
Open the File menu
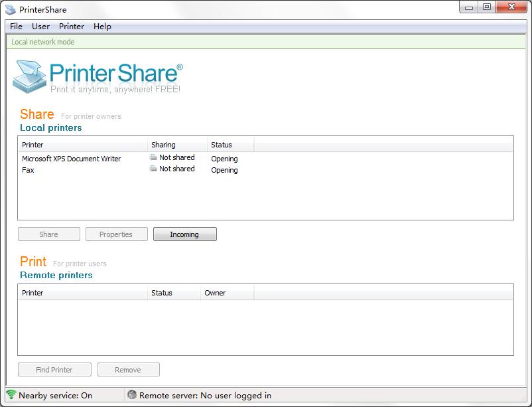click(15, 27)
